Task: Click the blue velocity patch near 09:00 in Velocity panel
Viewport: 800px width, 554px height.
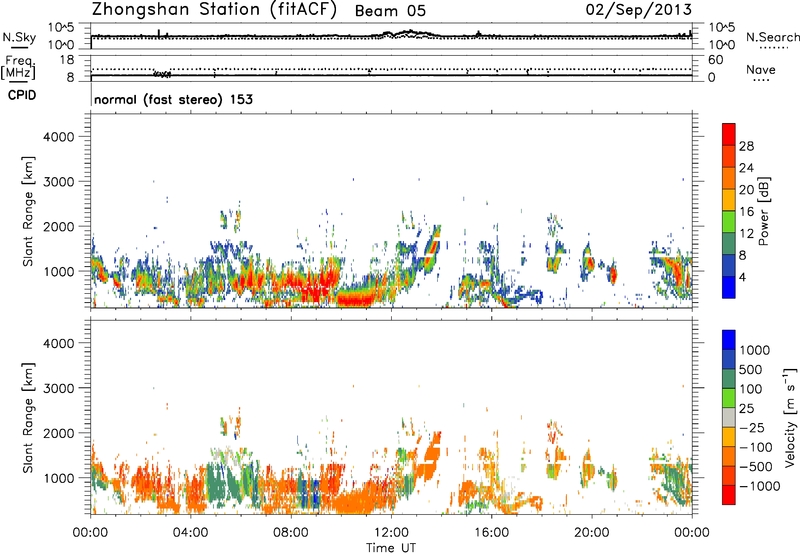Action: (312, 492)
